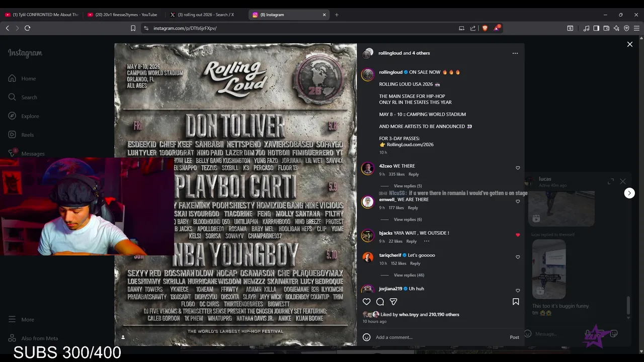Open the Brave playlist music icon
The height and width of the screenshot is (362, 644).
[x=586, y=28]
